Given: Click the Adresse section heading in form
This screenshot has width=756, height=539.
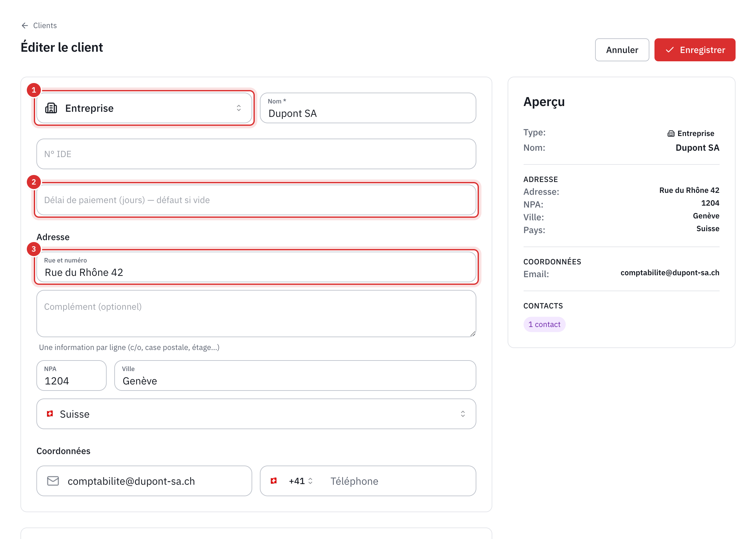Looking at the screenshot, I should click(x=53, y=237).
